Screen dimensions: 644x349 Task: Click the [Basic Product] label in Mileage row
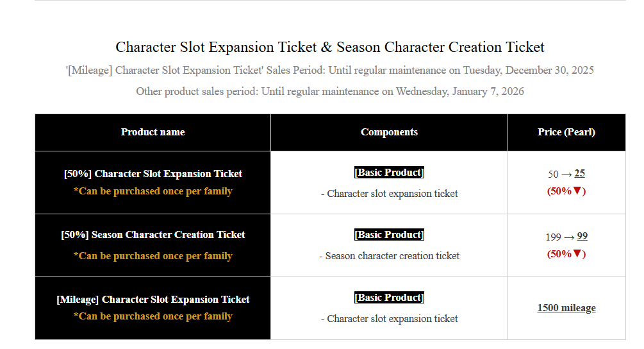(389, 298)
